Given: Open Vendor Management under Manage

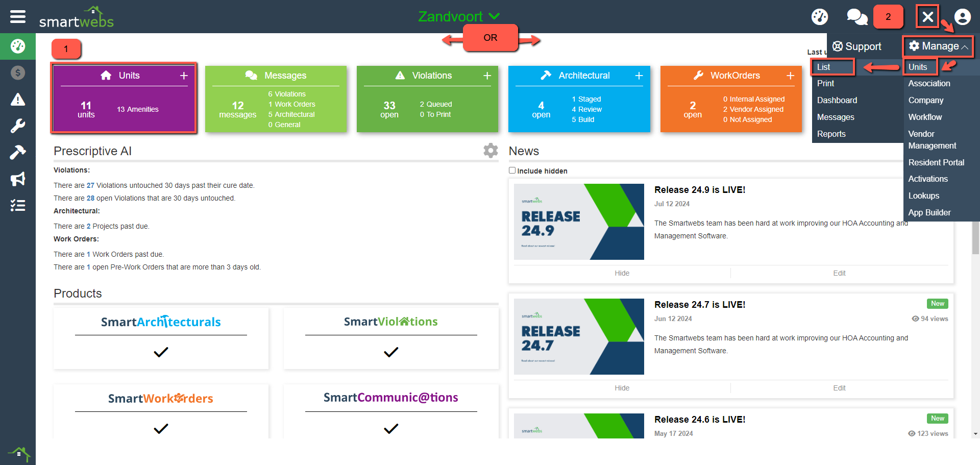Looking at the screenshot, I should tap(932, 140).
